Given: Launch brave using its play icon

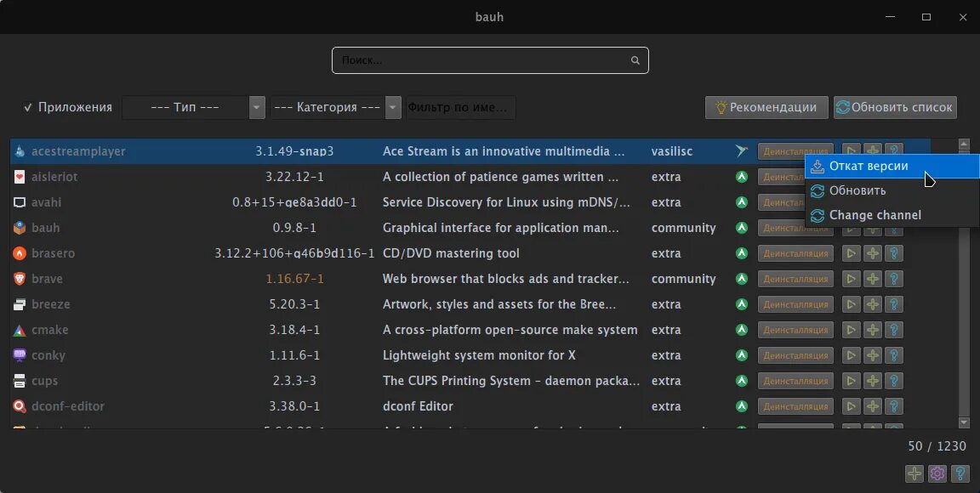Looking at the screenshot, I should point(851,279).
